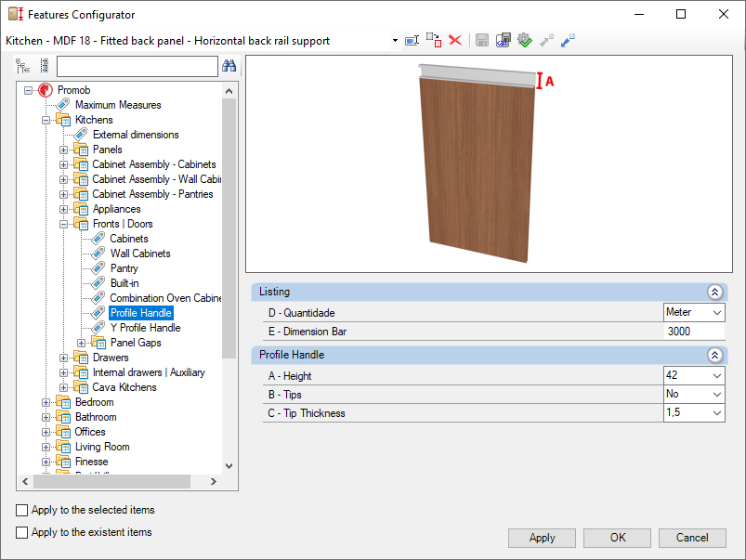The width and height of the screenshot is (746, 560).
Task: Select the Bathroom tree item
Action: tap(96, 417)
